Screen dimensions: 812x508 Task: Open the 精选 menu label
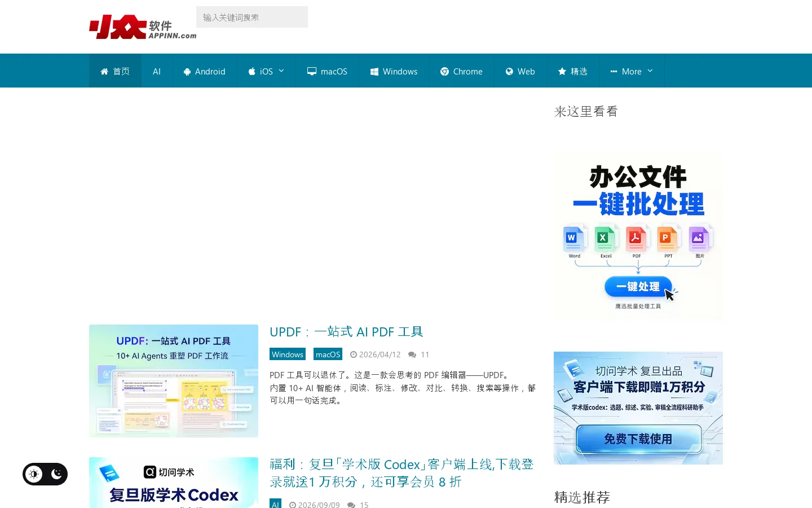tap(579, 72)
